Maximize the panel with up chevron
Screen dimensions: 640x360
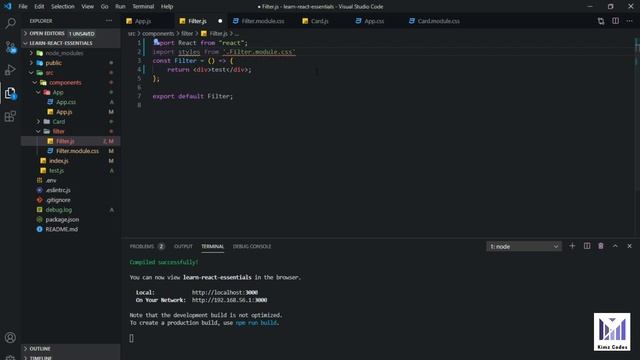615,246
